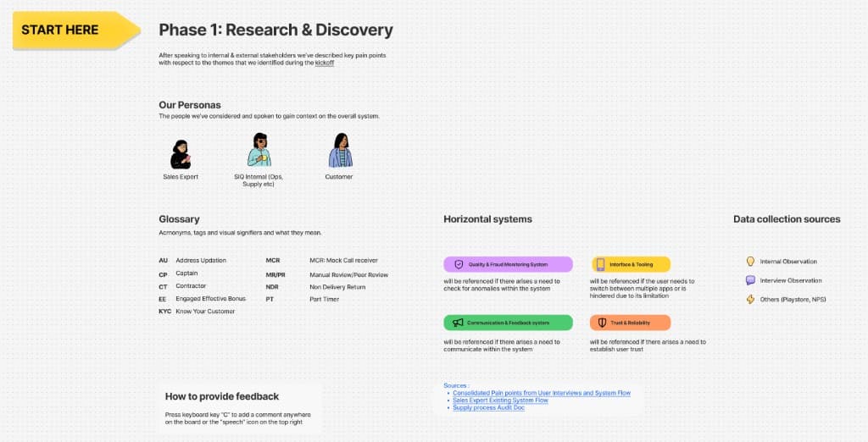Open the kickoff link
The image size is (868, 442).
pyautogui.click(x=325, y=63)
